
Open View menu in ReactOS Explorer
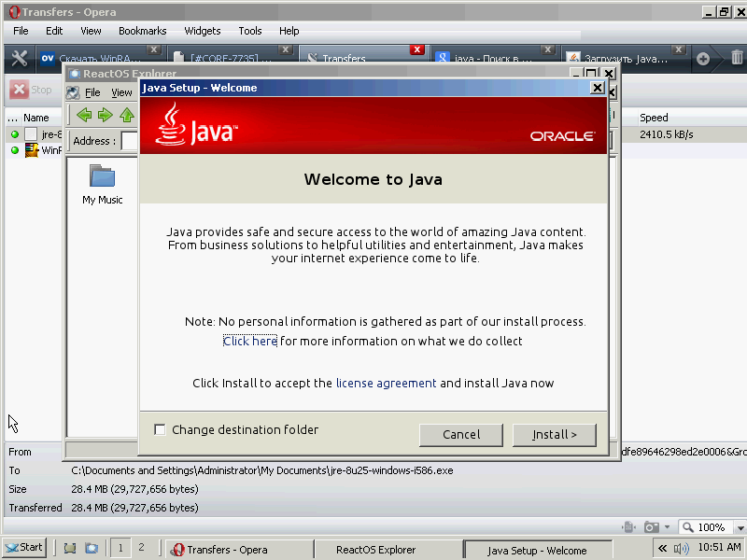coord(121,92)
